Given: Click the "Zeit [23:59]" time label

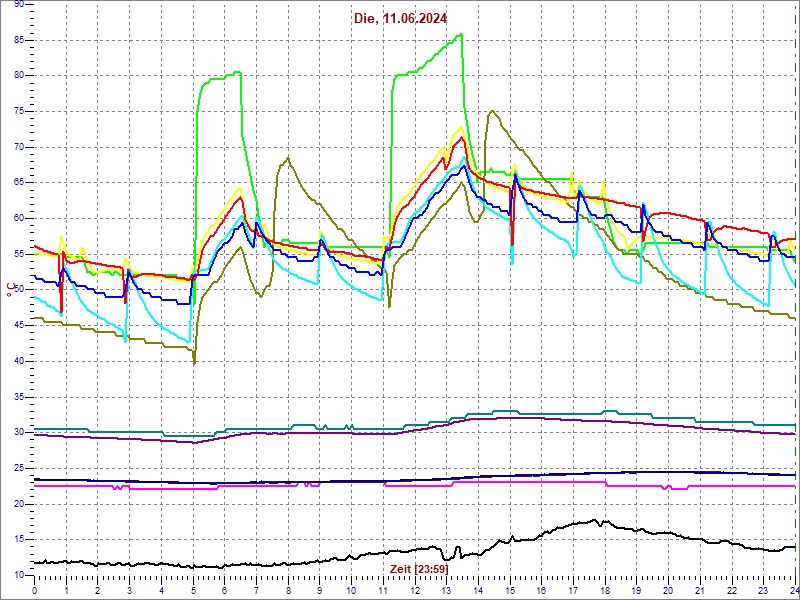Looking at the screenshot, I should pos(418,568).
